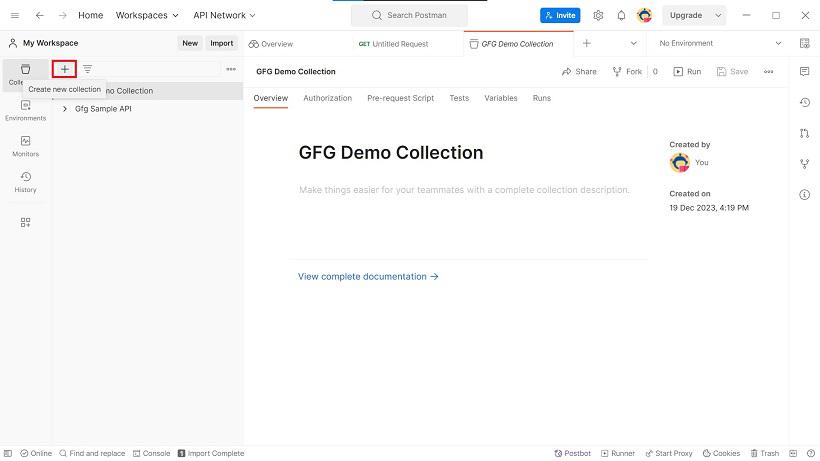Open the Tests tab
The height and width of the screenshot is (461, 820).
coord(459,98)
